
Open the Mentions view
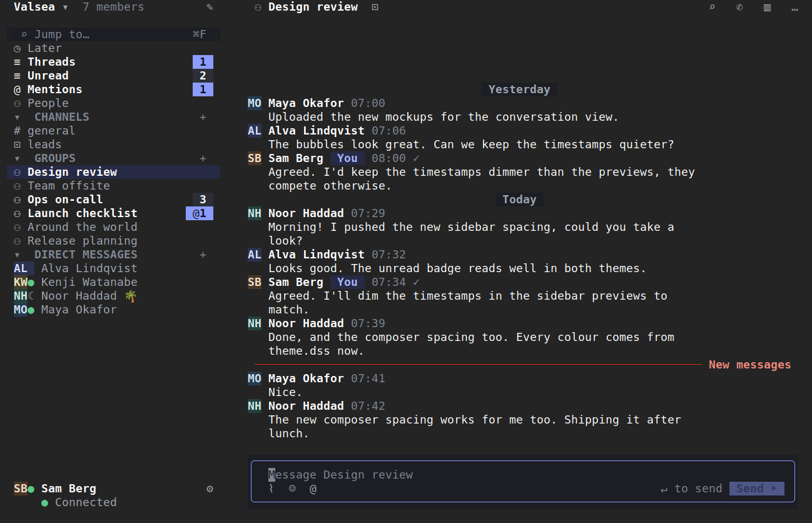coord(113,89)
